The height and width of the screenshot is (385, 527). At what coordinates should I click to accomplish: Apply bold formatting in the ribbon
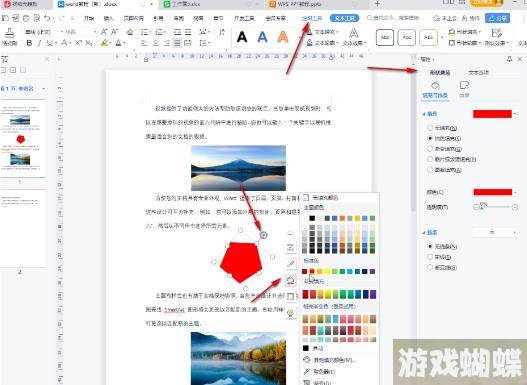[29, 43]
